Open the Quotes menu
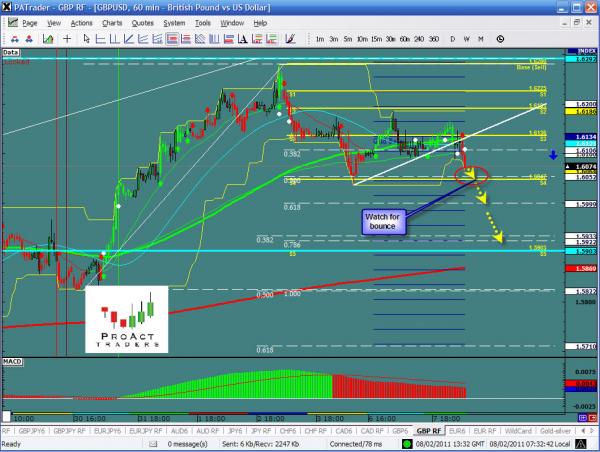600x452 pixels. pos(143,20)
